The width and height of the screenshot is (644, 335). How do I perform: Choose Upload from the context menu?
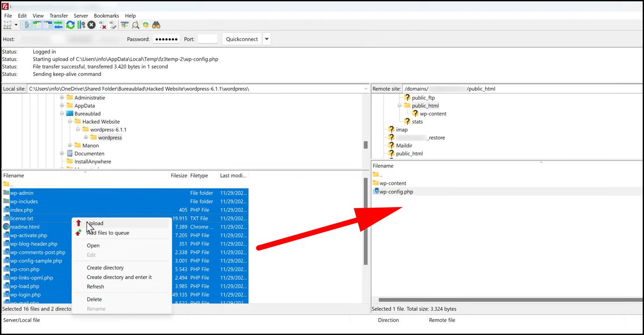pos(95,223)
